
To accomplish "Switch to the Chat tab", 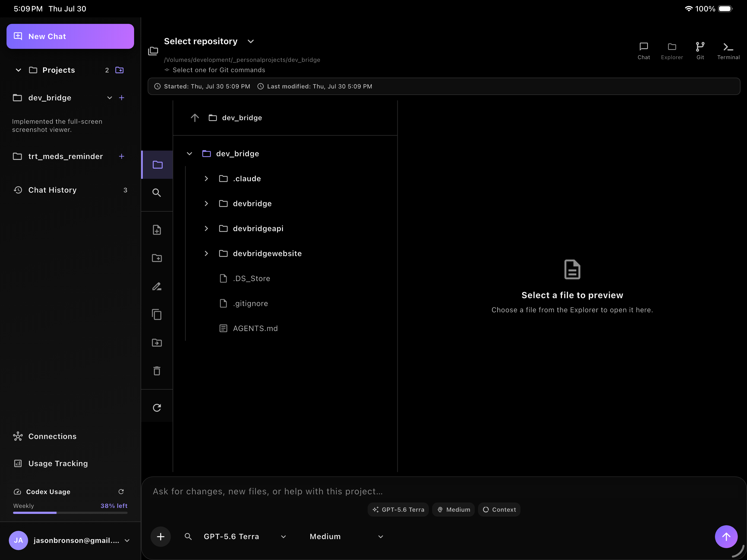I will tap(644, 51).
